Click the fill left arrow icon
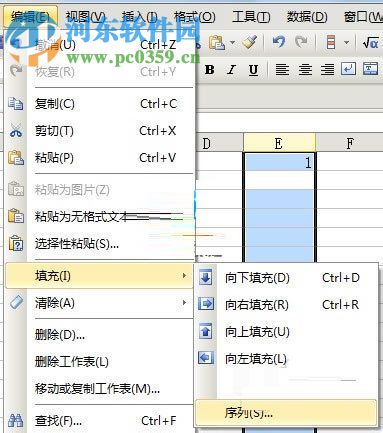Screen dimensions: 383x433 206,358
